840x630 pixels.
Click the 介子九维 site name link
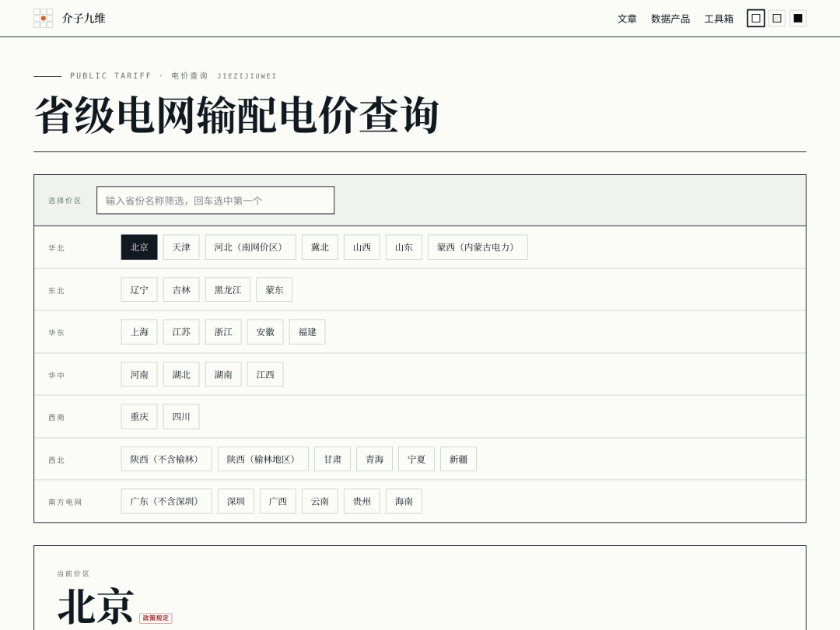pos(83,18)
